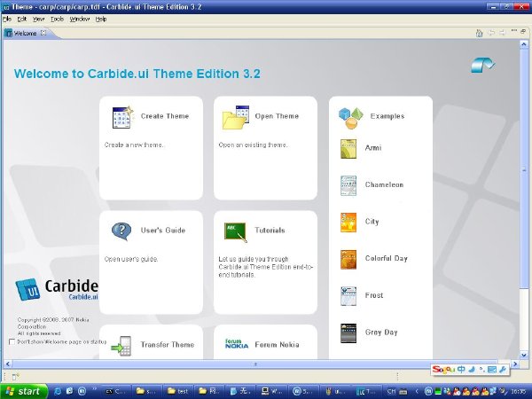Click the Tutorials link text
The width and height of the screenshot is (532, 399).
coord(270,231)
